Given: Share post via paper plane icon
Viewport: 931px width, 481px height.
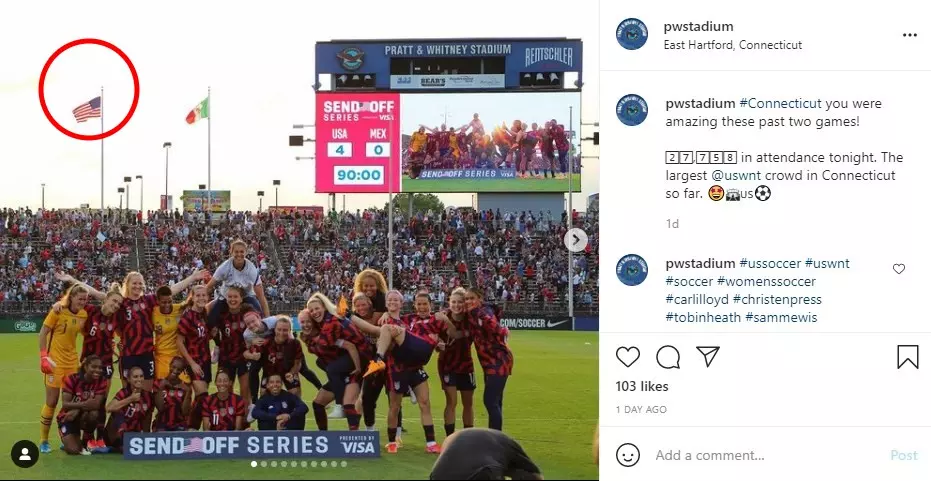Looking at the screenshot, I should [x=708, y=356].
